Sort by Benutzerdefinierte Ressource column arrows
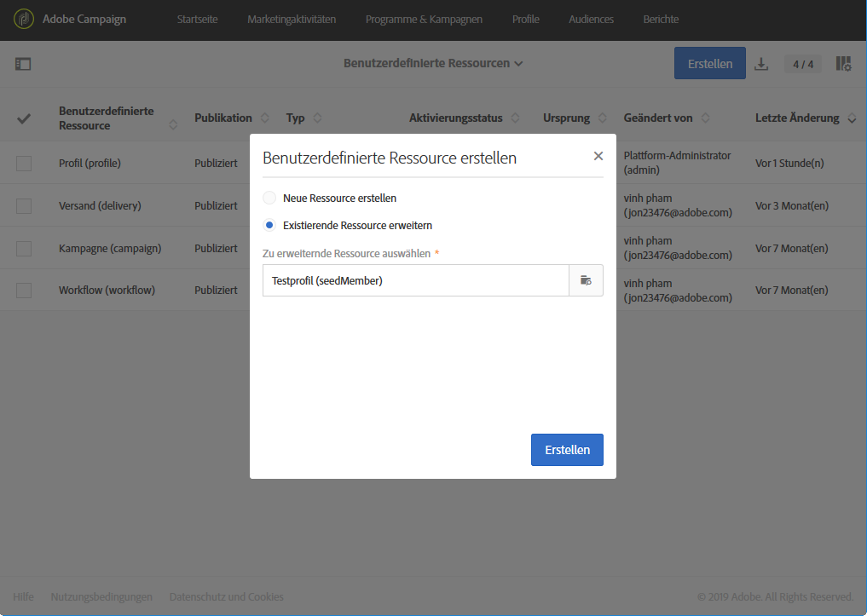Viewport: 867px width, 616px height. (x=173, y=125)
